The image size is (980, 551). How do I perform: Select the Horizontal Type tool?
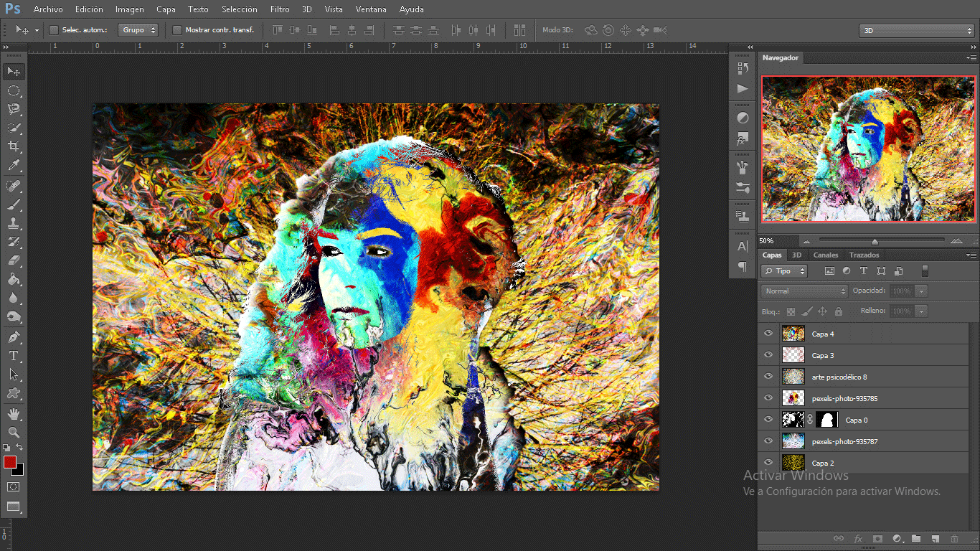coord(14,356)
